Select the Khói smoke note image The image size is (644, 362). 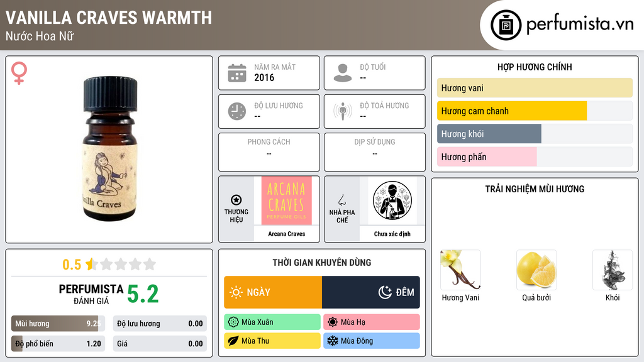coord(613,270)
